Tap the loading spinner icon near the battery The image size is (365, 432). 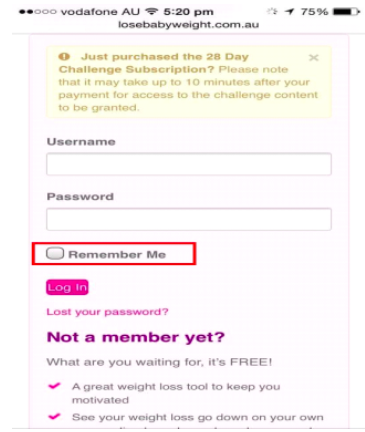pyautogui.click(x=272, y=11)
